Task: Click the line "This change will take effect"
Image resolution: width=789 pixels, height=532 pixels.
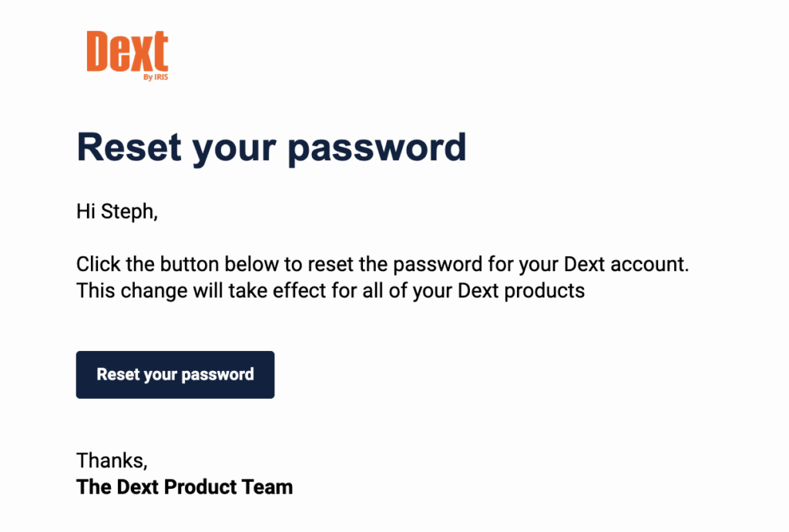Action: point(331,290)
